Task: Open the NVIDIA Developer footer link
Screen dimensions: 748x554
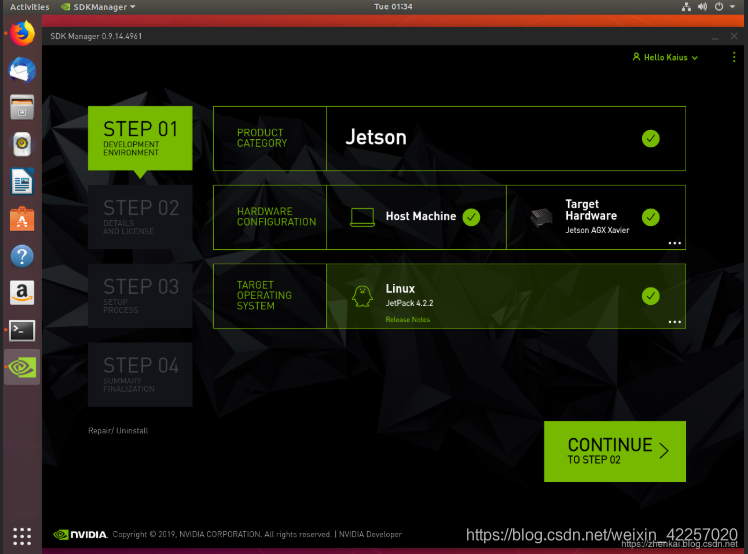Action: coord(370,534)
